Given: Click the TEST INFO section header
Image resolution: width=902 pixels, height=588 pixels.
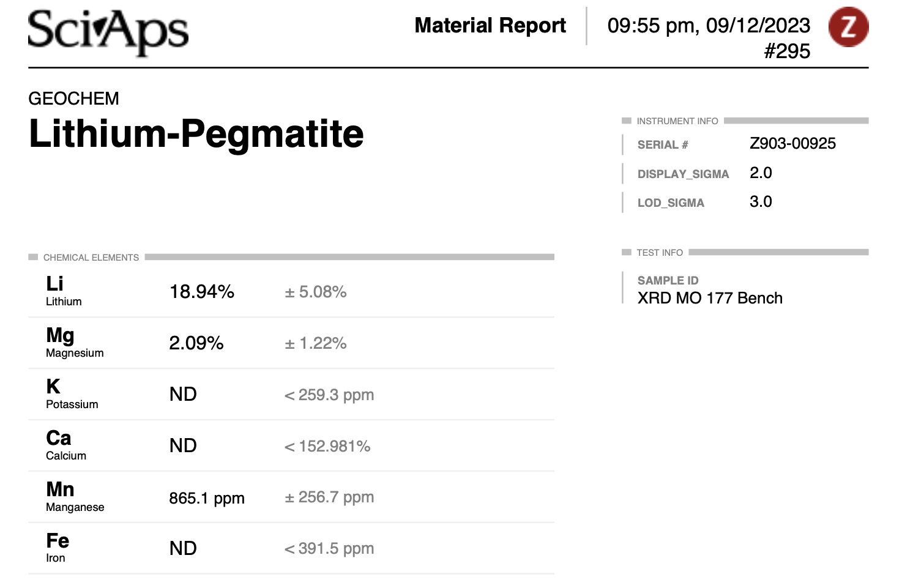Looking at the screenshot, I should (660, 253).
